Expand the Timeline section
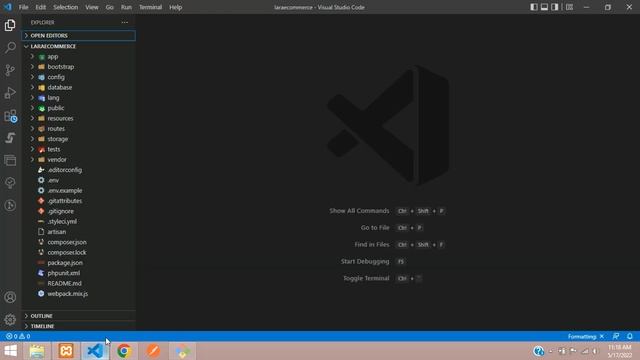Viewport: 640px width, 360px height. click(x=78, y=326)
